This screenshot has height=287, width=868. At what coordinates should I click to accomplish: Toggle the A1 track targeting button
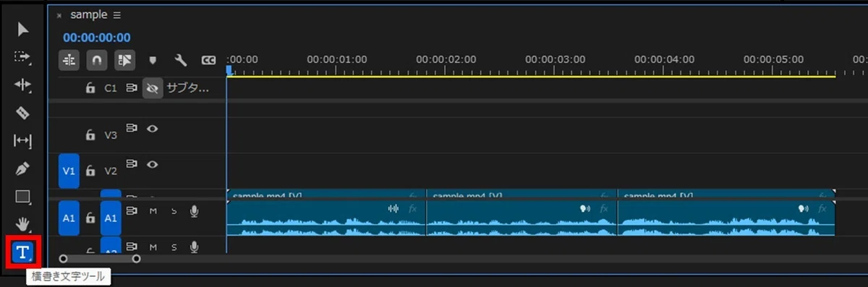[111, 218]
